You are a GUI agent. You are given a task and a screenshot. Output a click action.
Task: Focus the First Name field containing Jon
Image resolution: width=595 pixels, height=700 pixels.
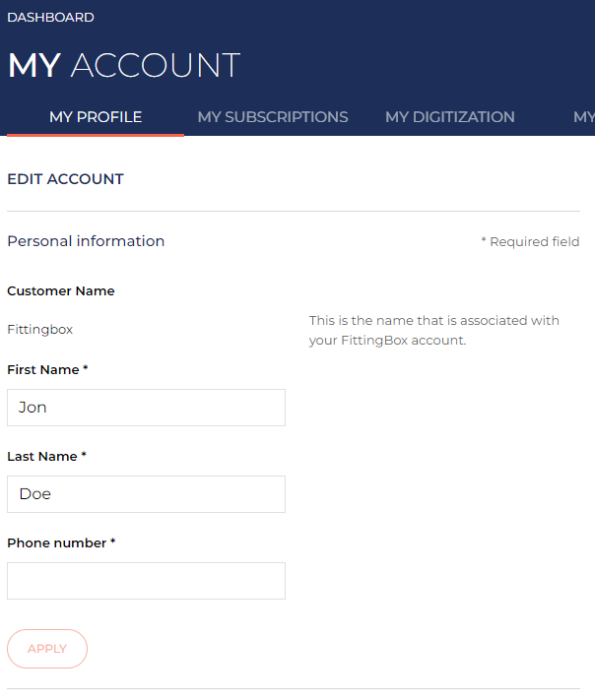(146, 408)
